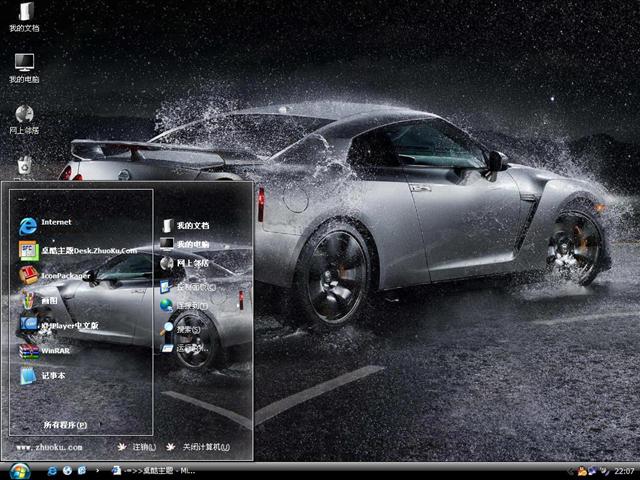Viewport: 640px width, 480px height.
Task: Click 关闭计算机(U) shutdown button
Action: pos(198,447)
